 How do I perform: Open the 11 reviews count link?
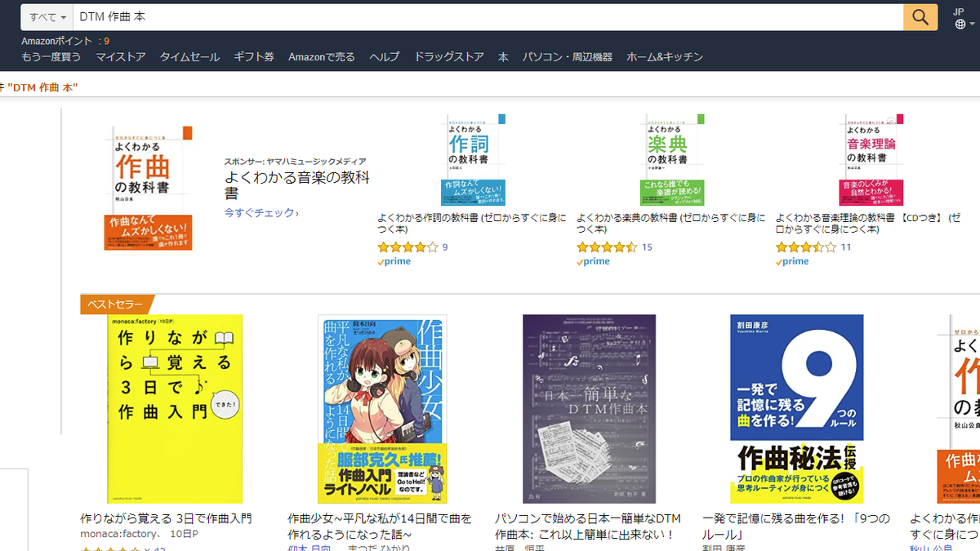click(846, 247)
